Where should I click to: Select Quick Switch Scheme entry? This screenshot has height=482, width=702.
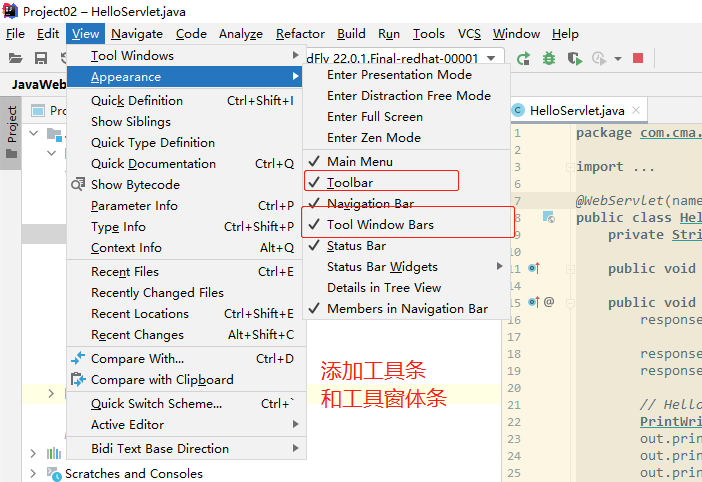(186, 404)
